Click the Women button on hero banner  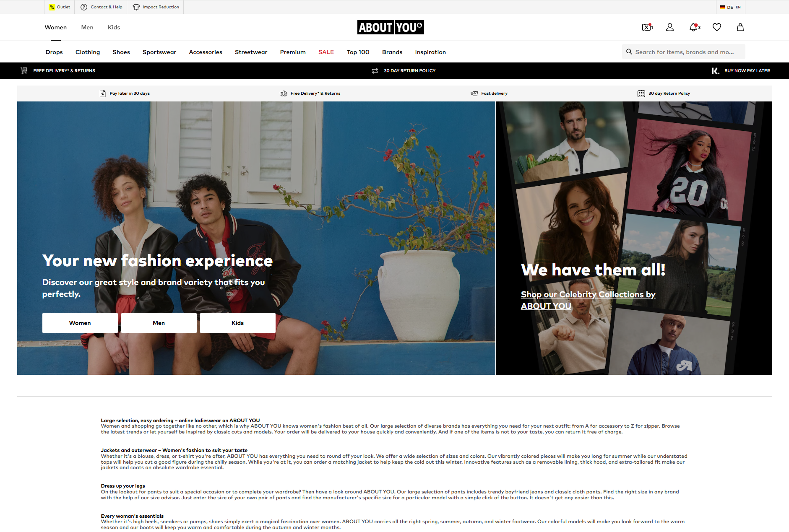(x=80, y=323)
